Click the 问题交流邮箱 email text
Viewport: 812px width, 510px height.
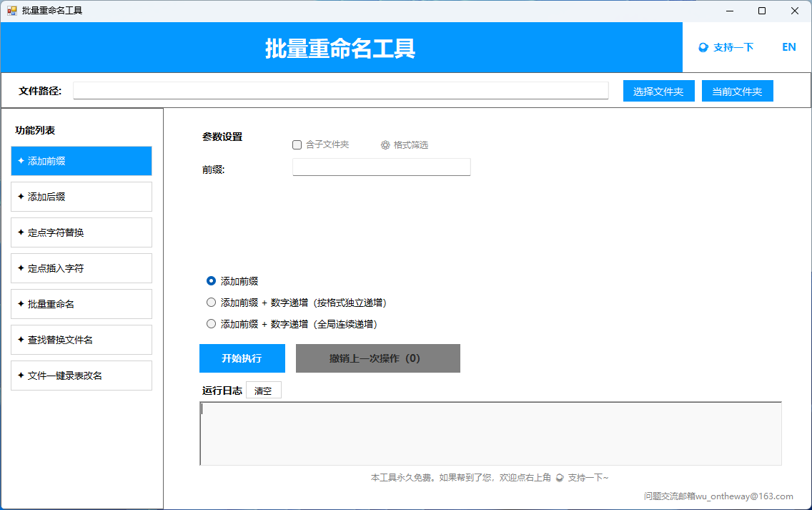point(718,496)
